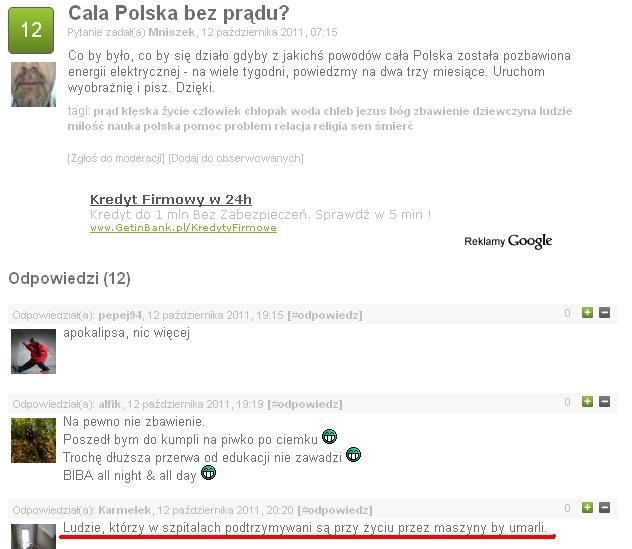632x549 pixels.
Task: Click Zgłoś do moderacji link
Action: 116,158
